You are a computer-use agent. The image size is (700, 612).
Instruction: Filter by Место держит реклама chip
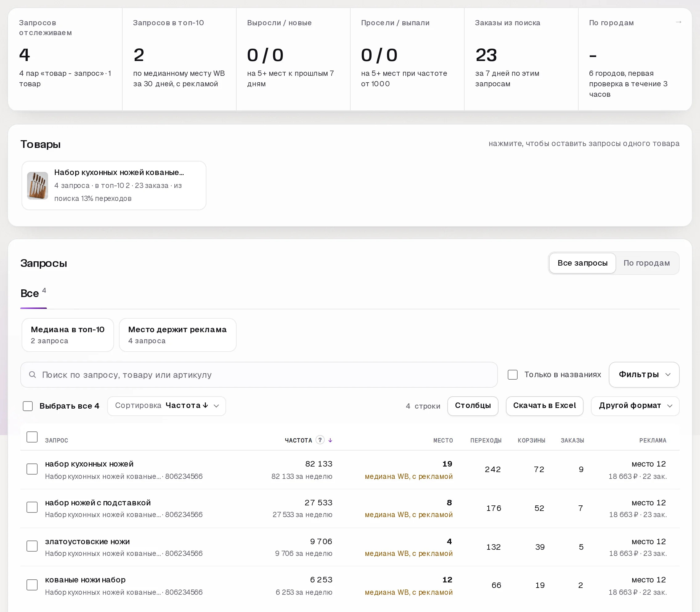coord(177,335)
